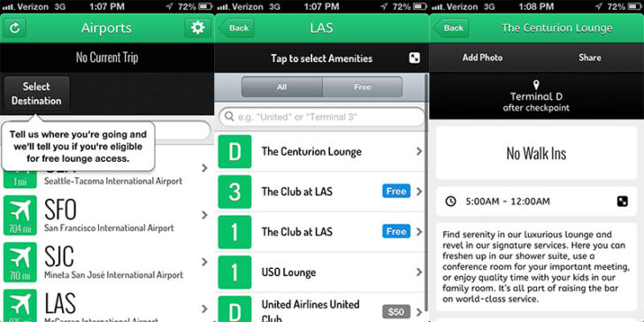Open the LAS airport row chevron
The width and height of the screenshot is (644, 322).
click(204, 309)
